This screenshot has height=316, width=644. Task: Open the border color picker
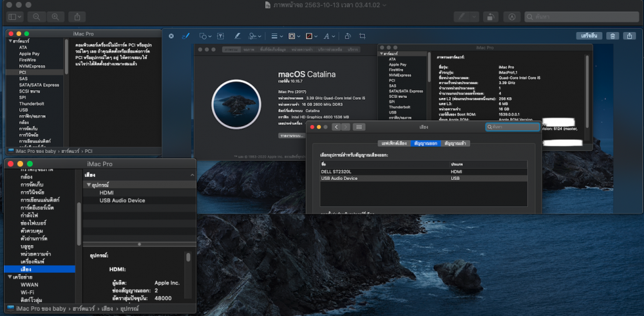click(293, 36)
